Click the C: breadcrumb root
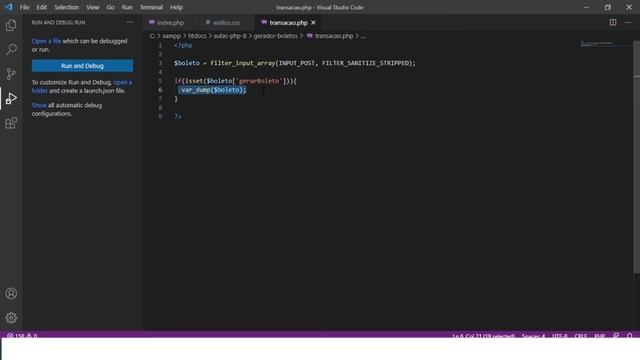Image resolution: width=640 pixels, height=360 pixels. pos(152,36)
